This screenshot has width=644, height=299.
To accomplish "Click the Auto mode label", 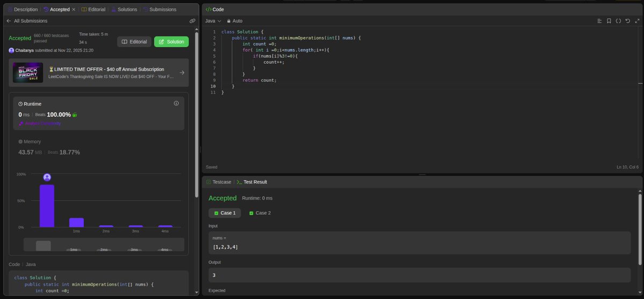I will click(237, 21).
